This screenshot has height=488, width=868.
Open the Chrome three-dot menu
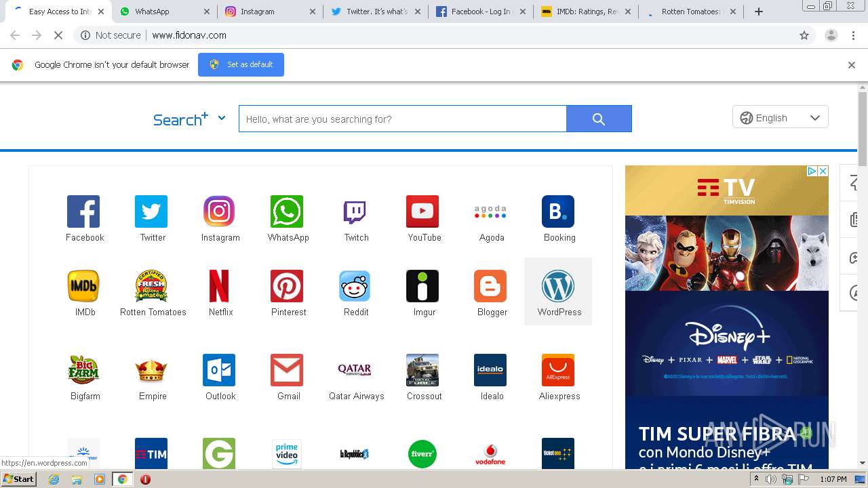pyautogui.click(x=854, y=35)
